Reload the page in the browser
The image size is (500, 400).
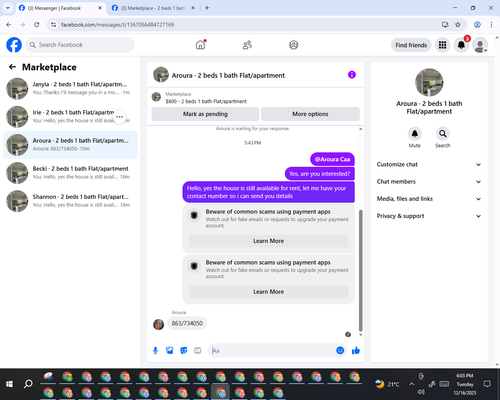click(37, 25)
